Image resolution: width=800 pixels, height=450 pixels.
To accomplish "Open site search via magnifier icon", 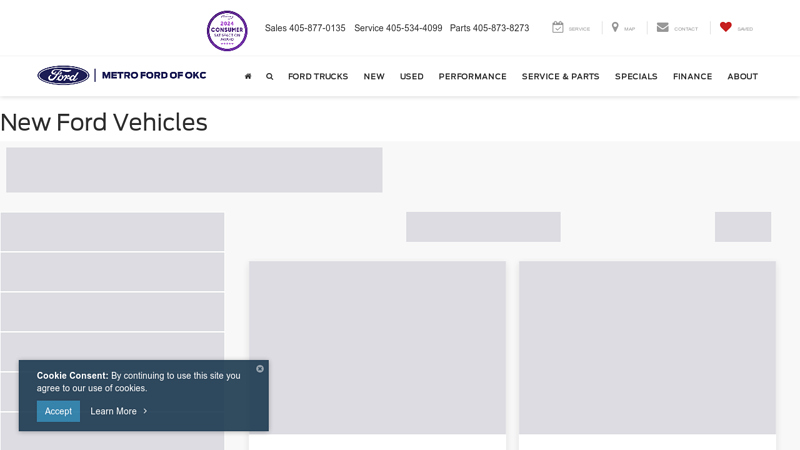I will coord(269,76).
